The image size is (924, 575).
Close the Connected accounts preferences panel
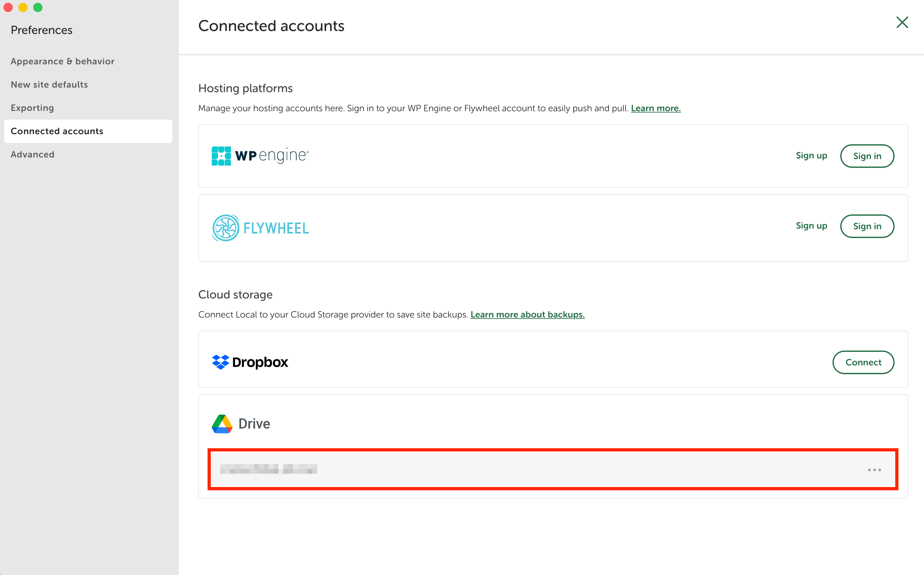[902, 23]
